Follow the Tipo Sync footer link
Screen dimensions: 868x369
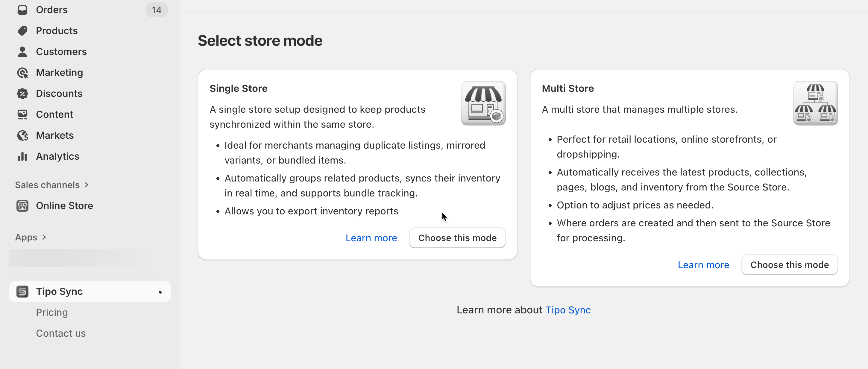tap(568, 310)
